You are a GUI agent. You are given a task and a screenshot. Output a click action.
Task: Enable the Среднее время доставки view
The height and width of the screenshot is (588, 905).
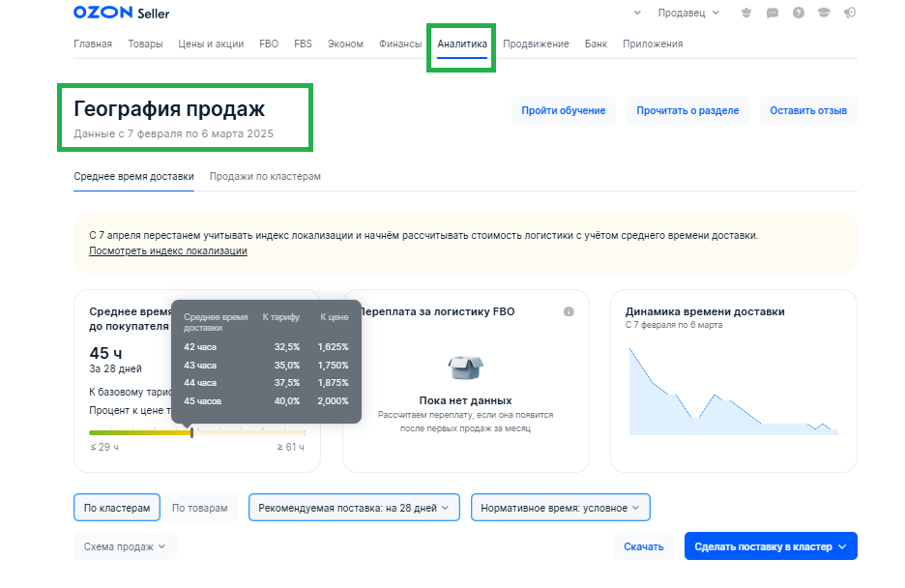(133, 178)
